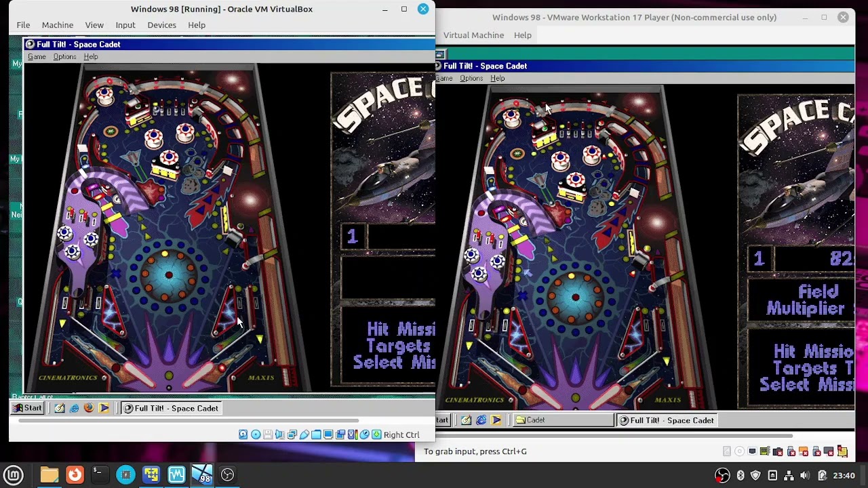Click the network adapter icon in VirtualBox status bar
The height and width of the screenshot is (488, 868).
tap(293, 434)
